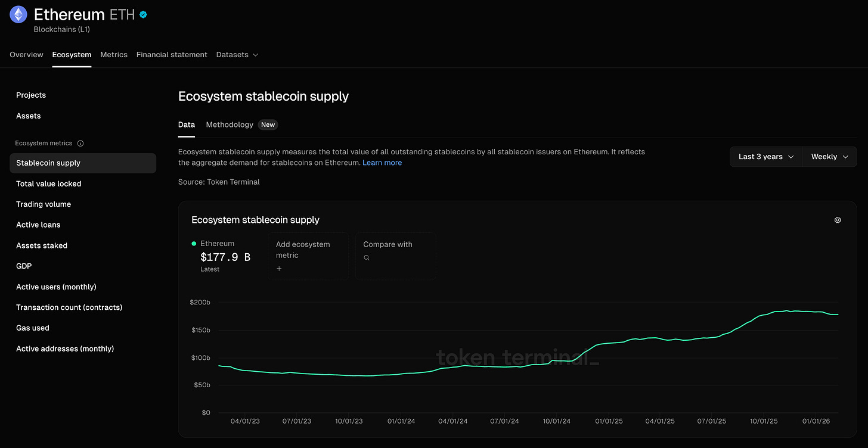
Task: Click the Source: Token Terminal text
Action: 219,182
